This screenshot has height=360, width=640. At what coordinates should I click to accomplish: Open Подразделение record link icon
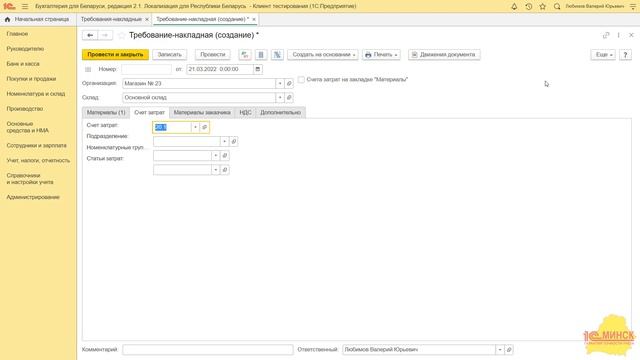click(233, 142)
